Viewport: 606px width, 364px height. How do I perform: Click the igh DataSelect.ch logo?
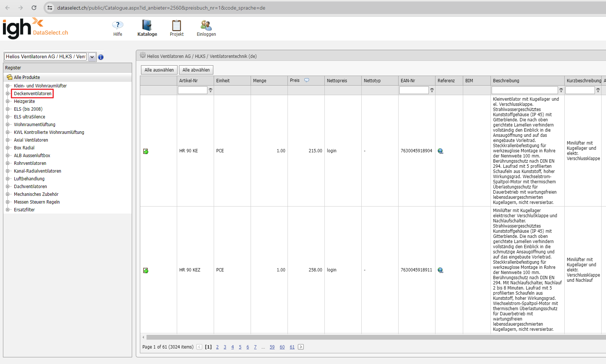[x=35, y=28]
